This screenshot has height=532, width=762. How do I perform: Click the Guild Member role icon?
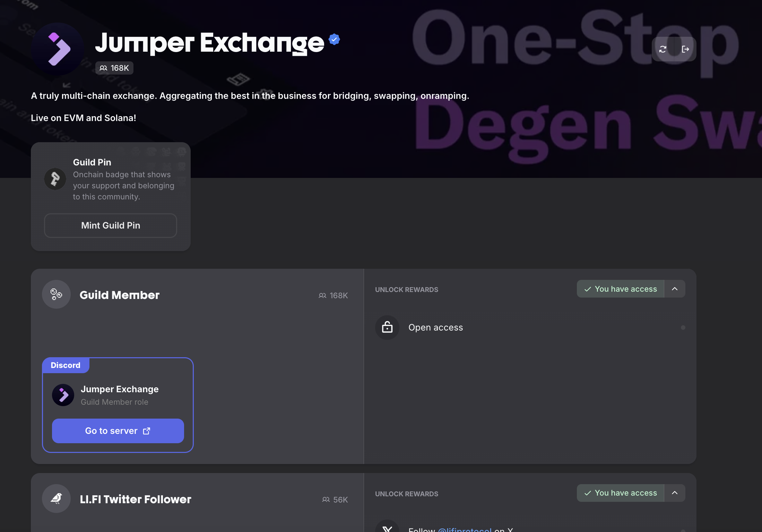(56, 294)
